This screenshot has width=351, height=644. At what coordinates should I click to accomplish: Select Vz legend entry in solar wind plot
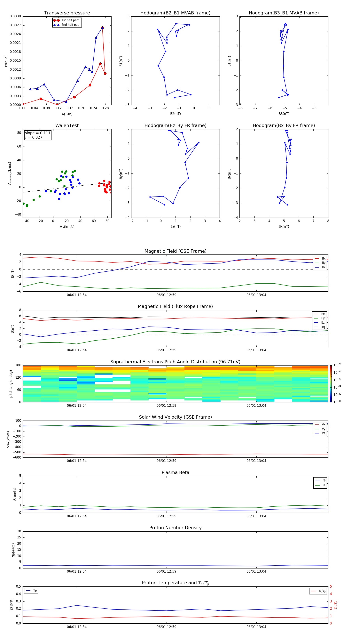pyautogui.click(x=320, y=433)
